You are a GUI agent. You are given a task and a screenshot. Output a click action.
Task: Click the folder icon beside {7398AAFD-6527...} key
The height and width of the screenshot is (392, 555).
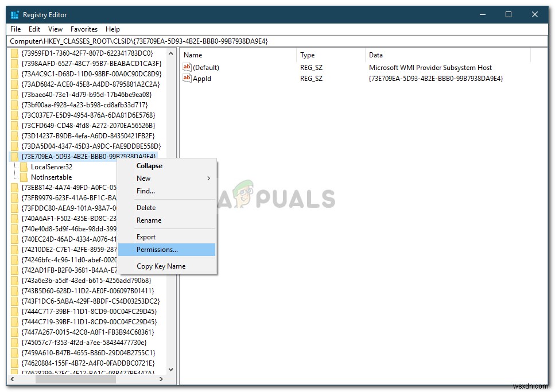point(15,63)
